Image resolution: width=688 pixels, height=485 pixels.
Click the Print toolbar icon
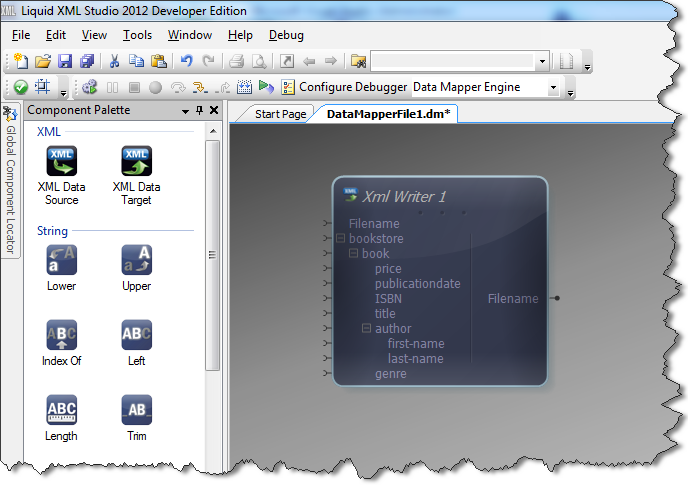tap(236, 61)
